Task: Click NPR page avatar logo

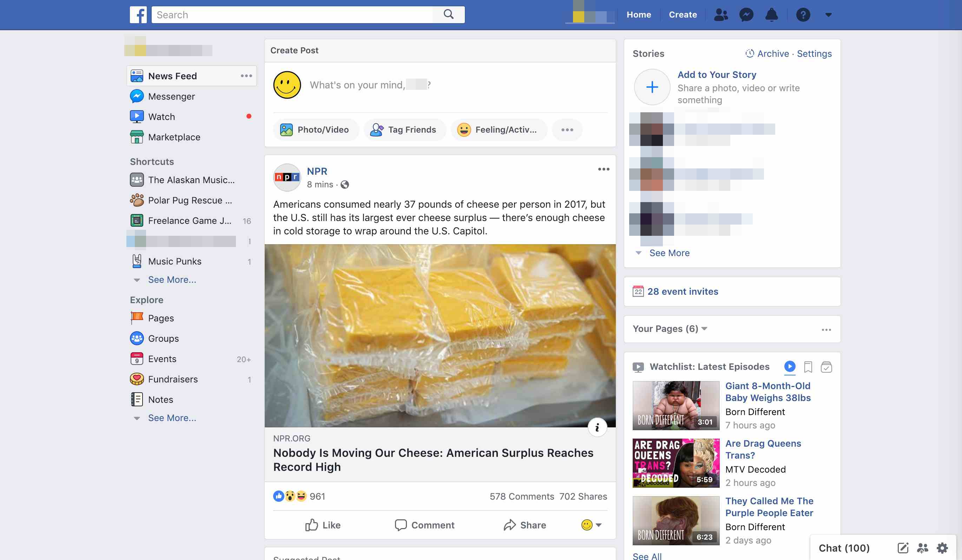Action: (287, 178)
